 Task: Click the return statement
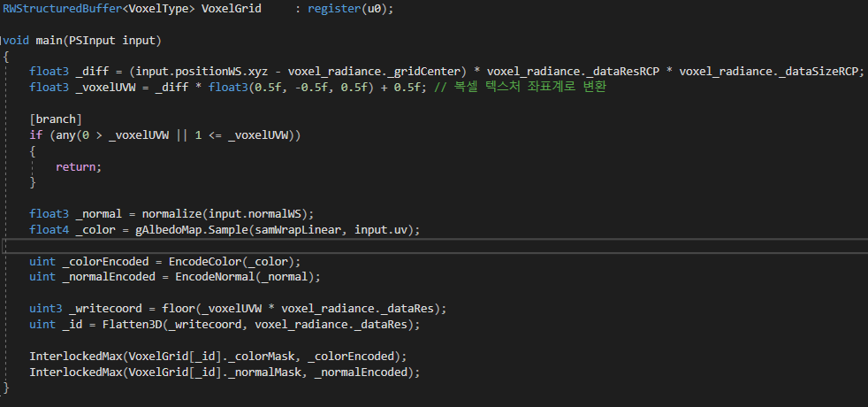(75, 166)
